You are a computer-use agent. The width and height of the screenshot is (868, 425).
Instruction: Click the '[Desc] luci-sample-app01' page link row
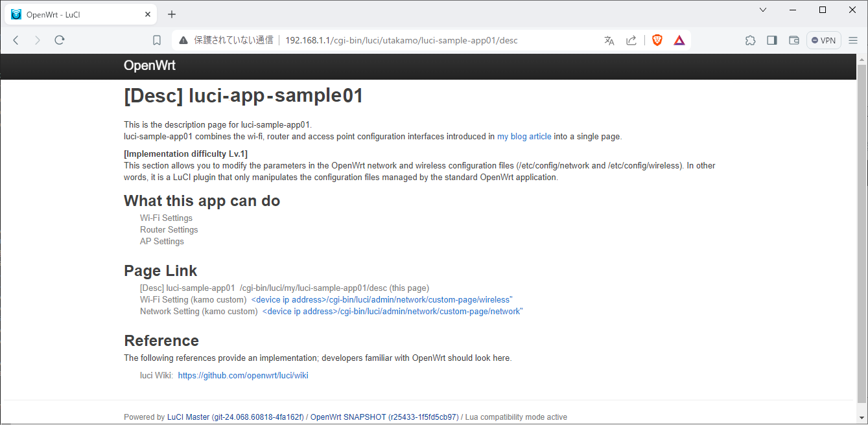pos(285,288)
